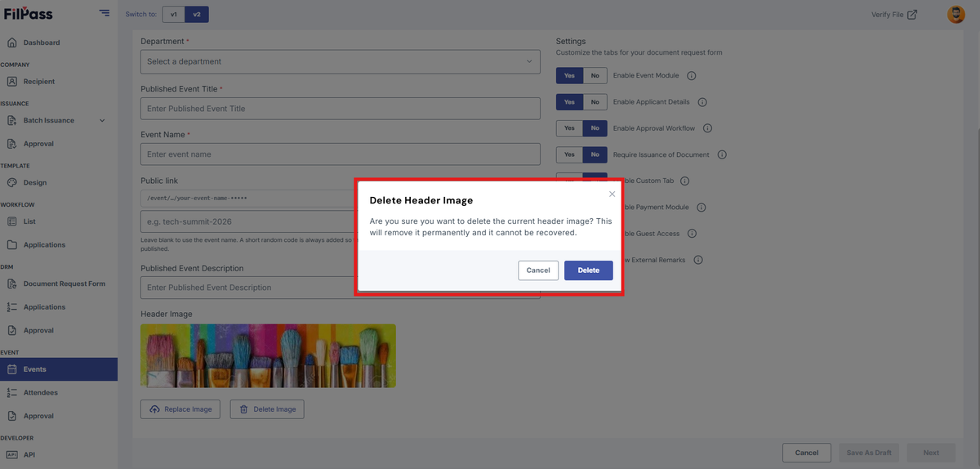Screen dimensions: 980x469
Task: Click the Recipient person icon
Action: [11, 82]
